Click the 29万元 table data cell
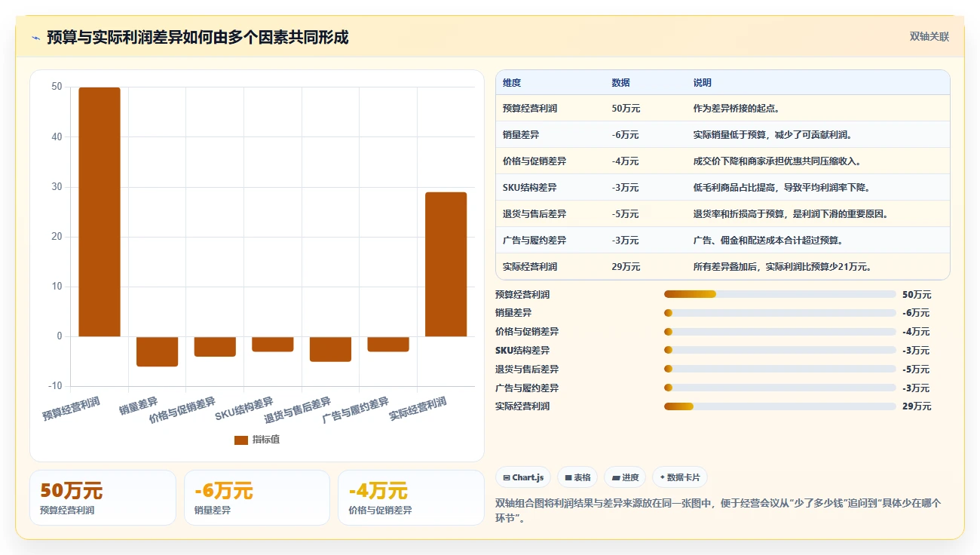 point(626,267)
